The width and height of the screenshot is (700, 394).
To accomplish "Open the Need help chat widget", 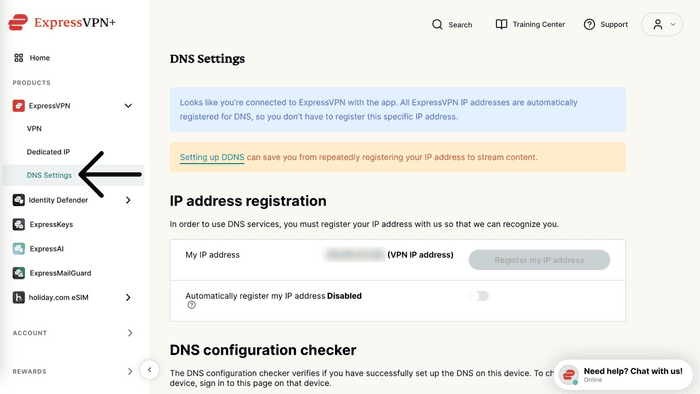I will [x=623, y=375].
